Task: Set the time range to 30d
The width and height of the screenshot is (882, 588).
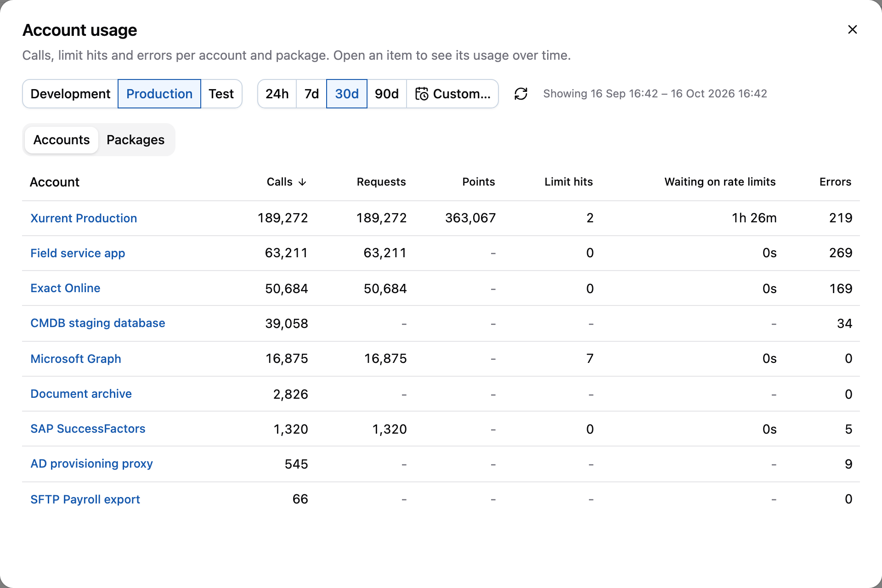Action: click(x=347, y=94)
